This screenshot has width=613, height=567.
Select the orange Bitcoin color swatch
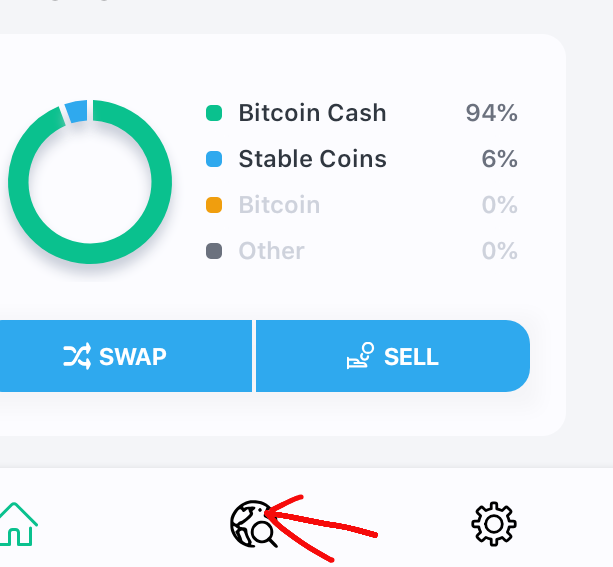[214, 205]
